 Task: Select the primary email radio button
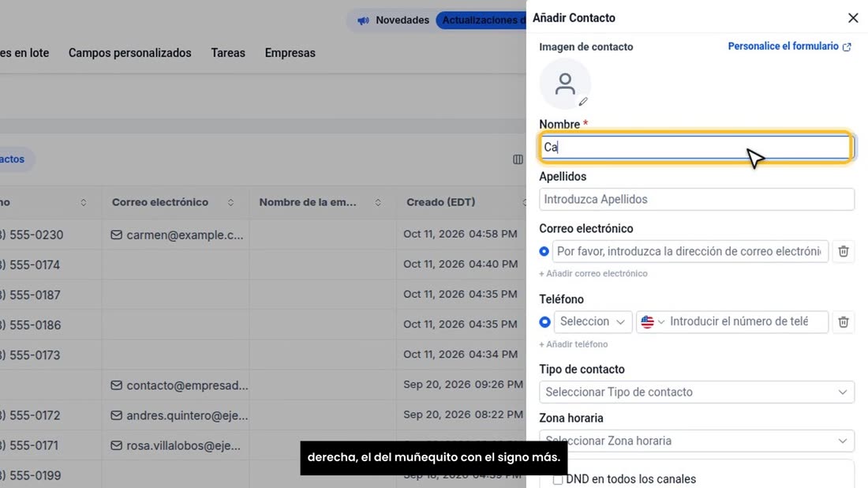tap(544, 251)
